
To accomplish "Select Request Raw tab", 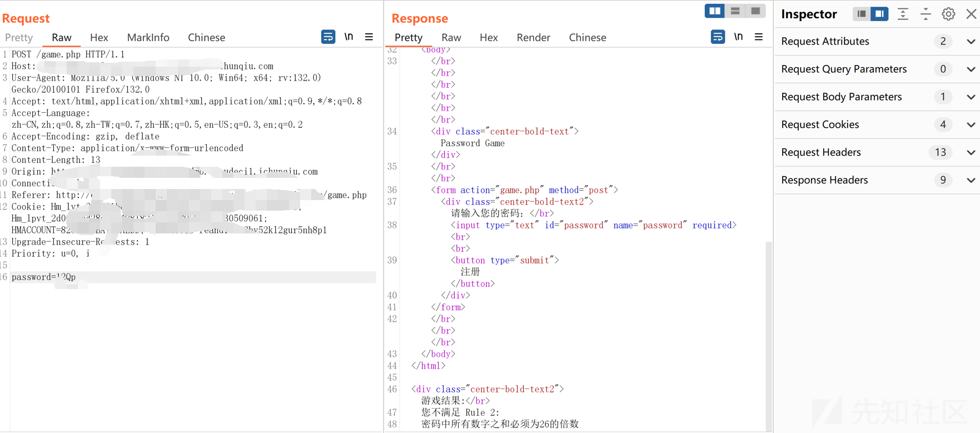I will point(62,37).
